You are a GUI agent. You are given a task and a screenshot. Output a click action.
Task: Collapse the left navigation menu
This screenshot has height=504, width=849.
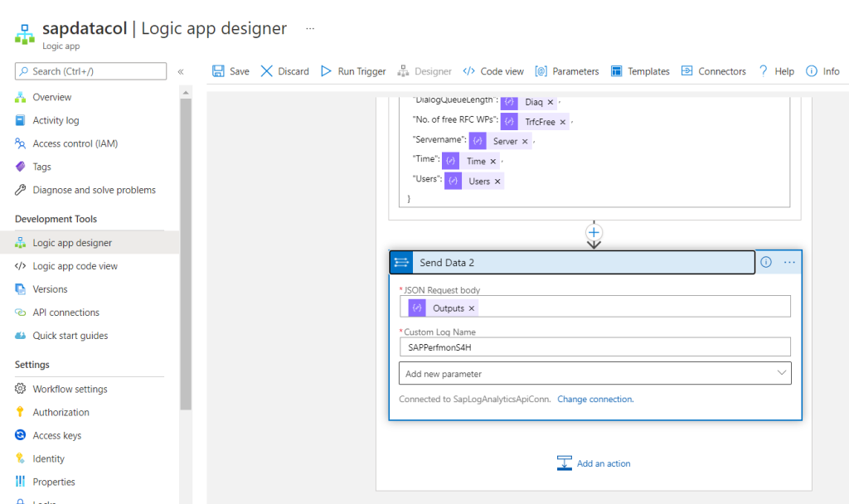click(x=181, y=71)
